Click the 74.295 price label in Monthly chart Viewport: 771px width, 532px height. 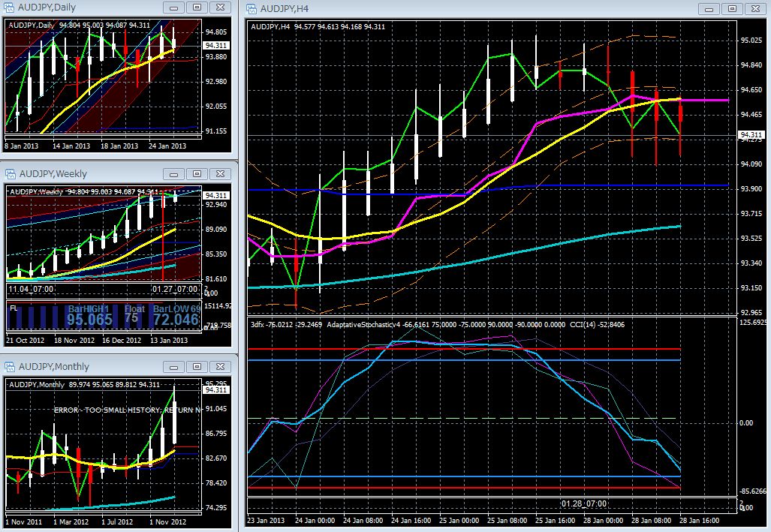click(x=216, y=508)
